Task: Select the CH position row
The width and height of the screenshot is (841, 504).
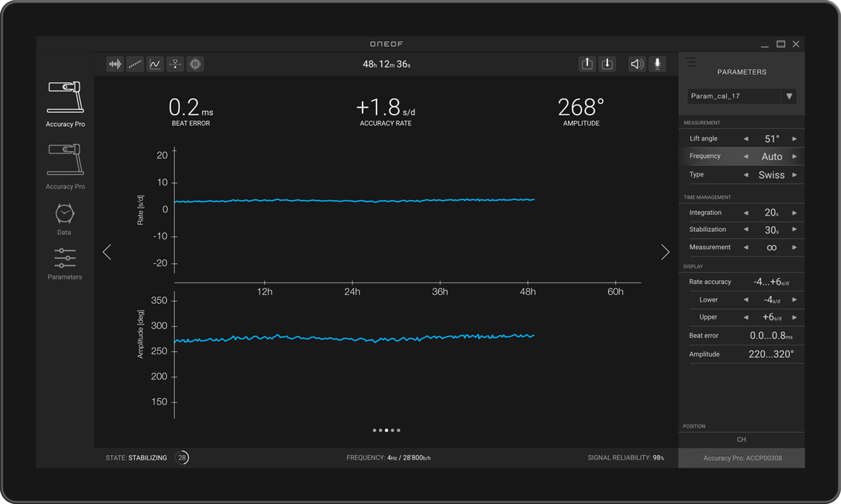Action: 741,440
